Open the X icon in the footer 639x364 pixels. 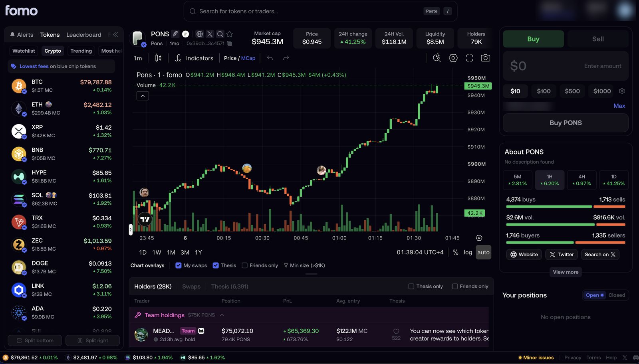[625, 358]
